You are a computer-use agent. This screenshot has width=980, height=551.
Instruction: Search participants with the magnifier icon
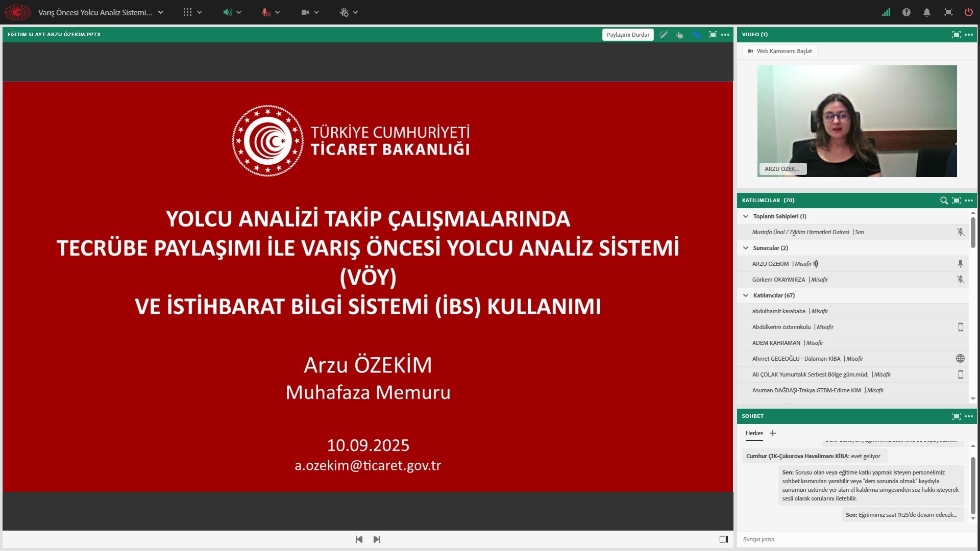[x=944, y=201]
